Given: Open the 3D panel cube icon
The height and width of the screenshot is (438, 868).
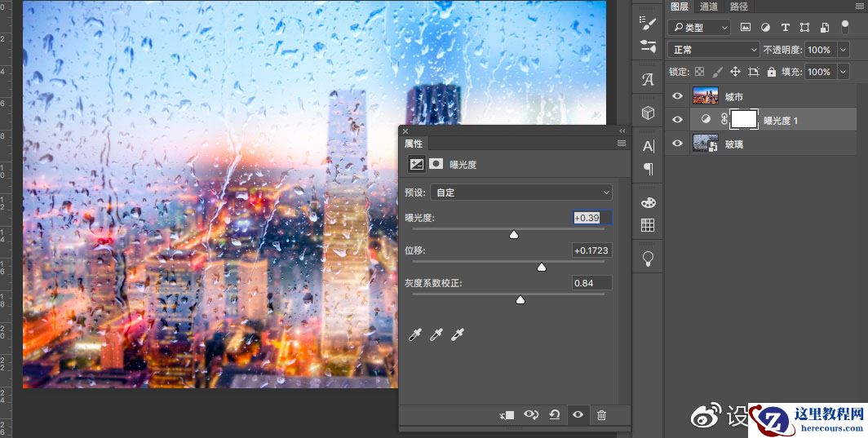Looking at the screenshot, I should pos(648,113).
